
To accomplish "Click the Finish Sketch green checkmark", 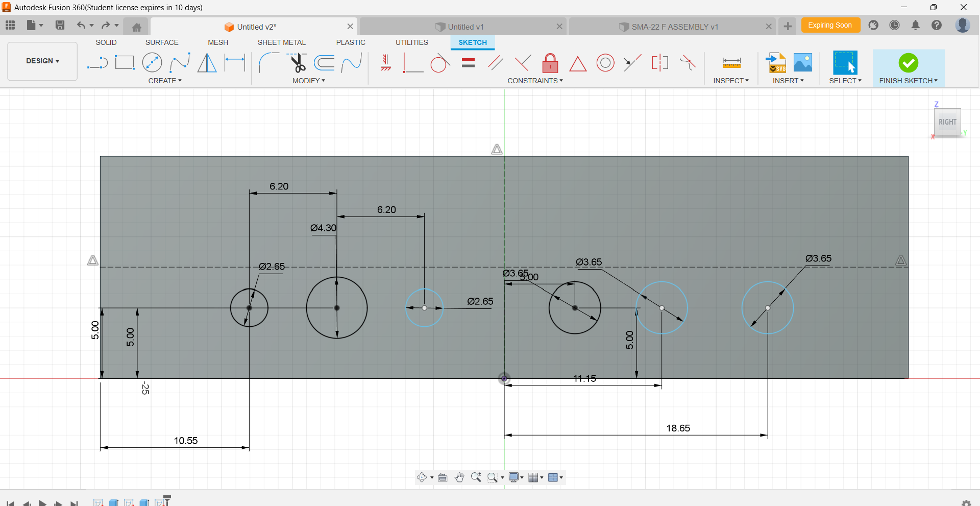I will (x=909, y=63).
